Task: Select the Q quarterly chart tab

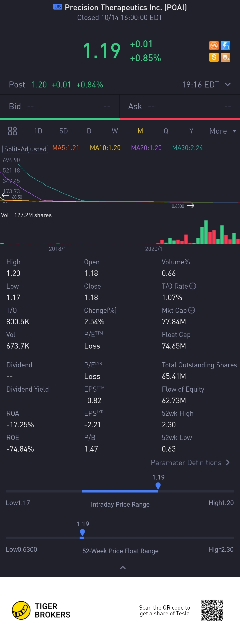Action: [166, 131]
